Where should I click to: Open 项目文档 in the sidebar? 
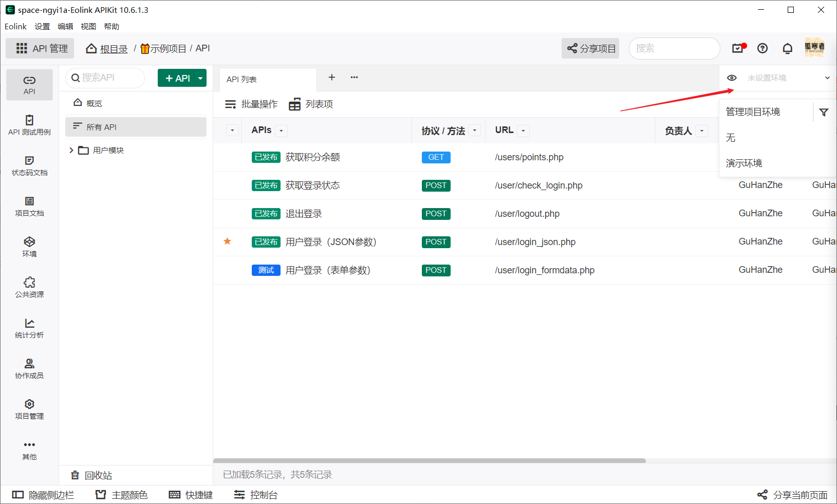(29, 207)
